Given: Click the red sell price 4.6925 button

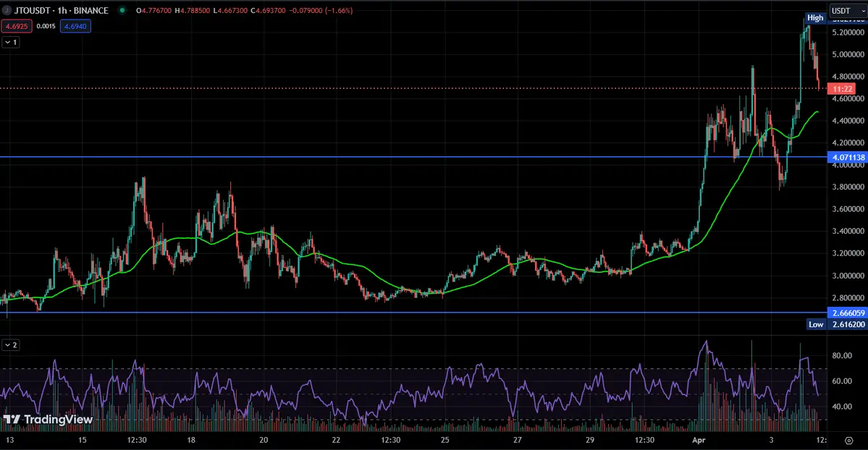Looking at the screenshot, I should 17,26.
